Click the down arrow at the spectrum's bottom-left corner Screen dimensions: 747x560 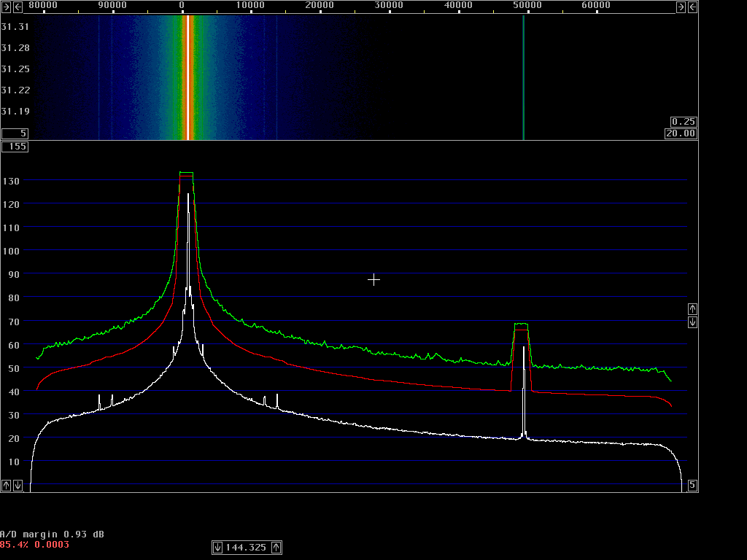pos(18,485)
